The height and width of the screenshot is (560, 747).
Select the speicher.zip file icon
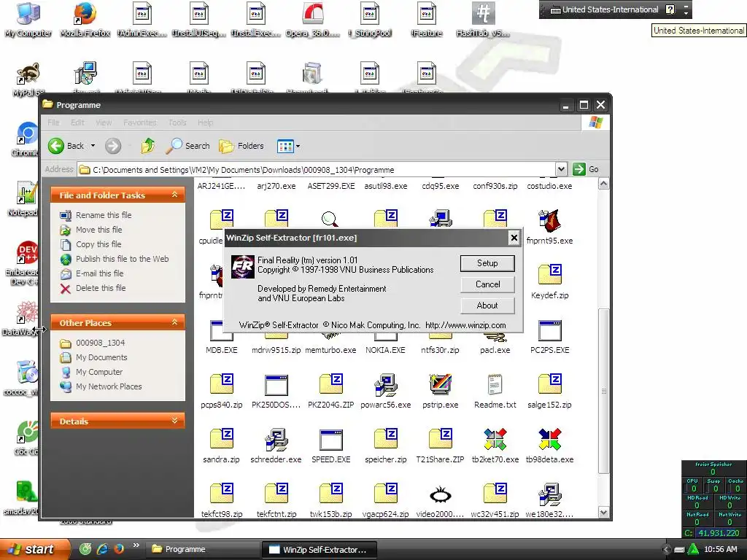tap(386, 440)
